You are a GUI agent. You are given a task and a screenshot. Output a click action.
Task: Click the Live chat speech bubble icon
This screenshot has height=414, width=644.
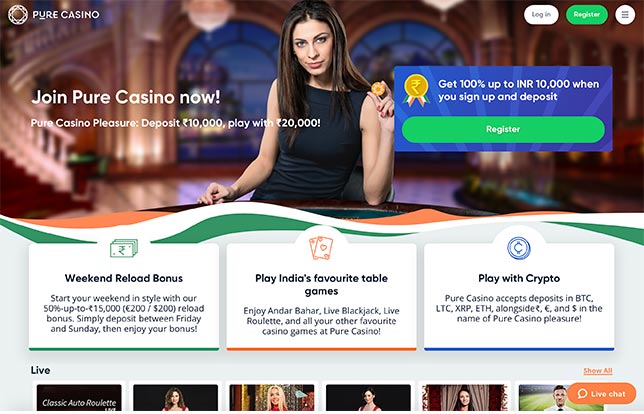[582, 393]
